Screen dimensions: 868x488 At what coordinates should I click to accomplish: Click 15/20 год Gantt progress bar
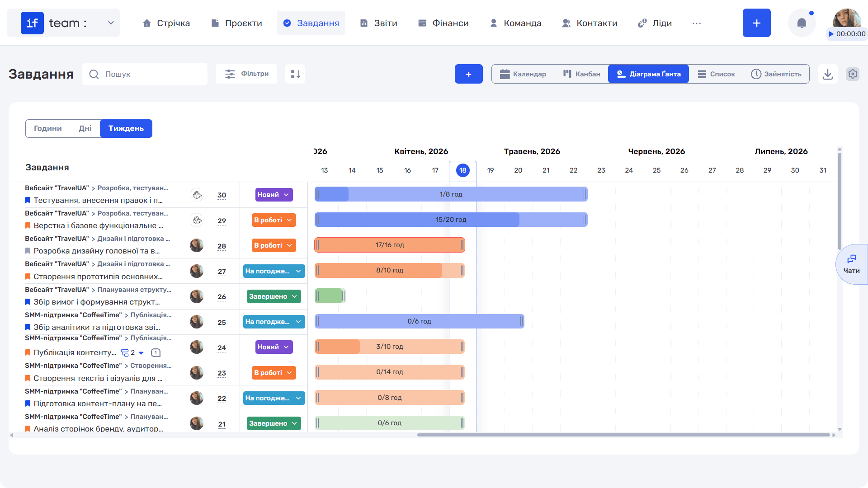coord(451,220)
